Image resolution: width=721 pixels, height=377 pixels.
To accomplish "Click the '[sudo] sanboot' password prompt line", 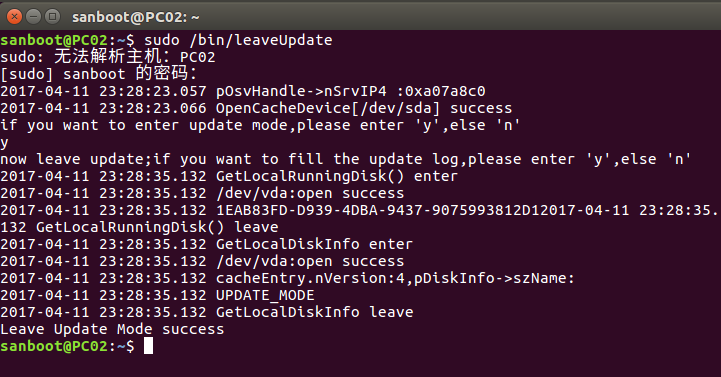I will (x=99, y=74).
